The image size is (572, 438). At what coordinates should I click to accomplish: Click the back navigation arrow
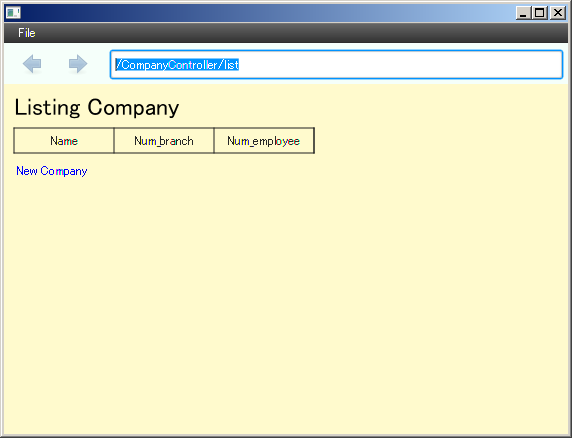(x=32, y=64)
